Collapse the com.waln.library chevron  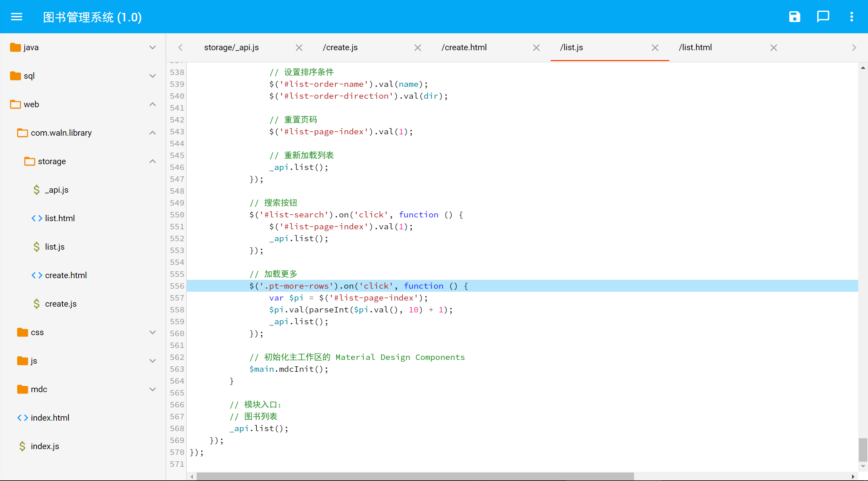pos(153,133)
